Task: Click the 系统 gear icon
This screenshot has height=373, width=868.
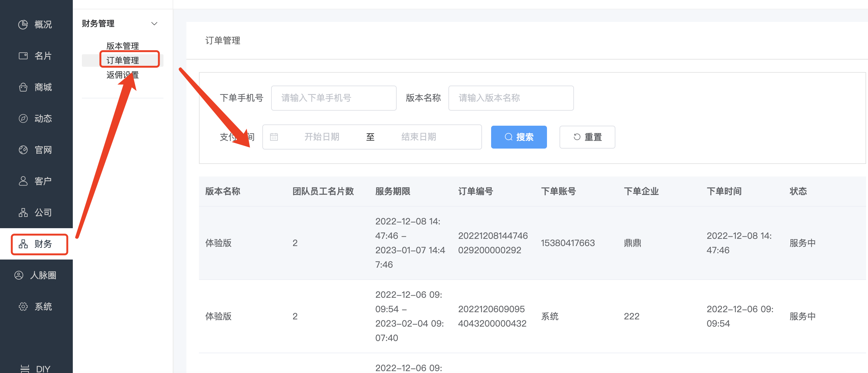Action: [23, 306]
